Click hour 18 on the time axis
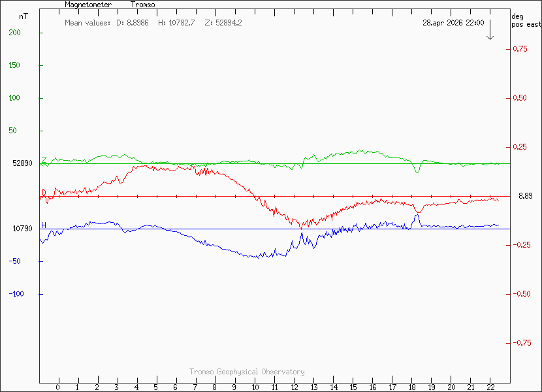The image size is (542, 392). tap(411, 387)
